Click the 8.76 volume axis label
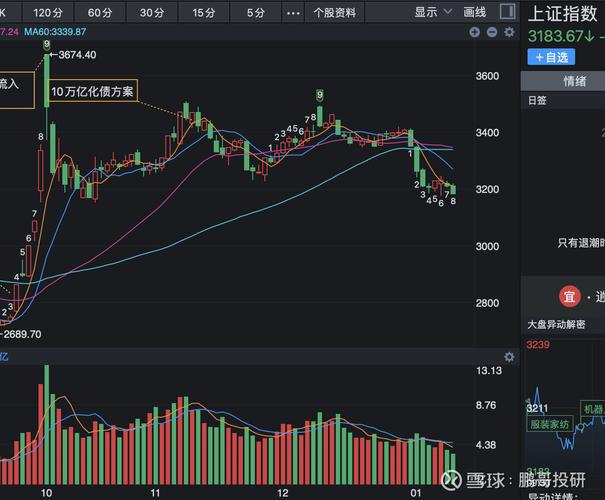 pos(486,405)
